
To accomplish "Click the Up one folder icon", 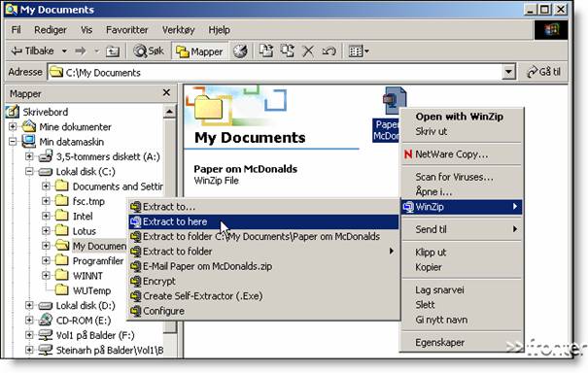I will (113, 51).
